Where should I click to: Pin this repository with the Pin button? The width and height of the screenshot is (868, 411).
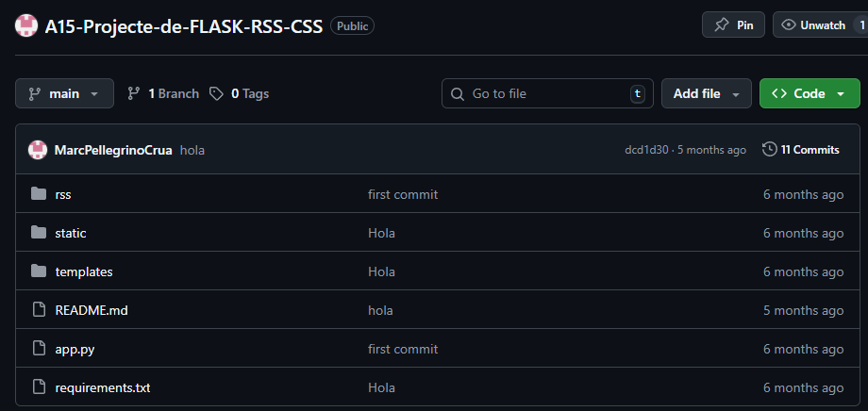(733, 25)
